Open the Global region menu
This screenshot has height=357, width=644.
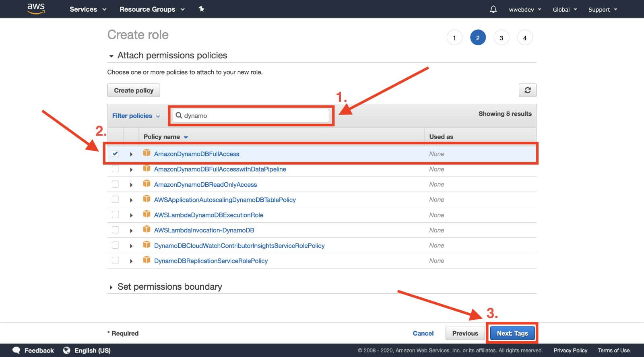[x=565, y=9]
